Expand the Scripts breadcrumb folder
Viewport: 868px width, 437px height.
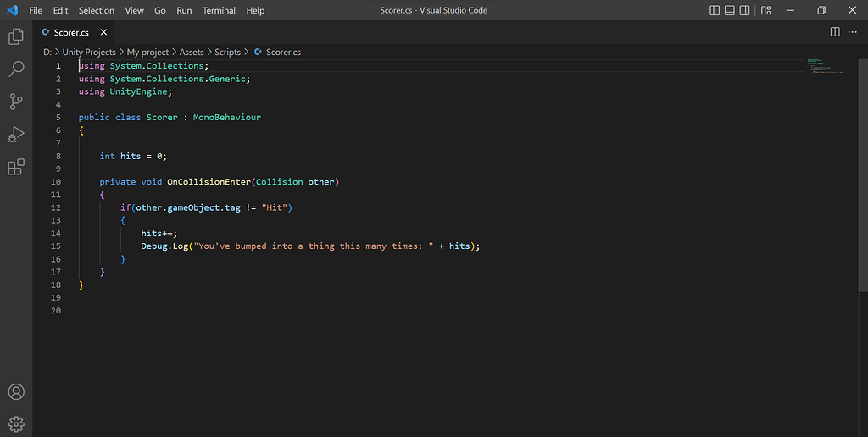227,53
